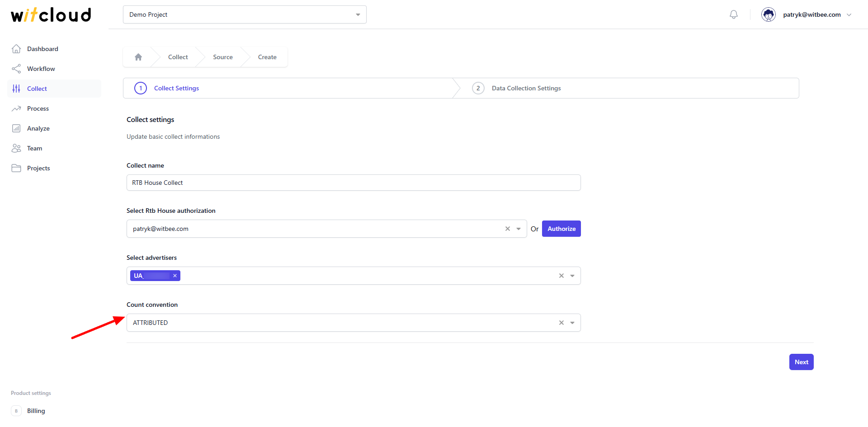Expand the Select advertisers dropdown

point(572,276)
